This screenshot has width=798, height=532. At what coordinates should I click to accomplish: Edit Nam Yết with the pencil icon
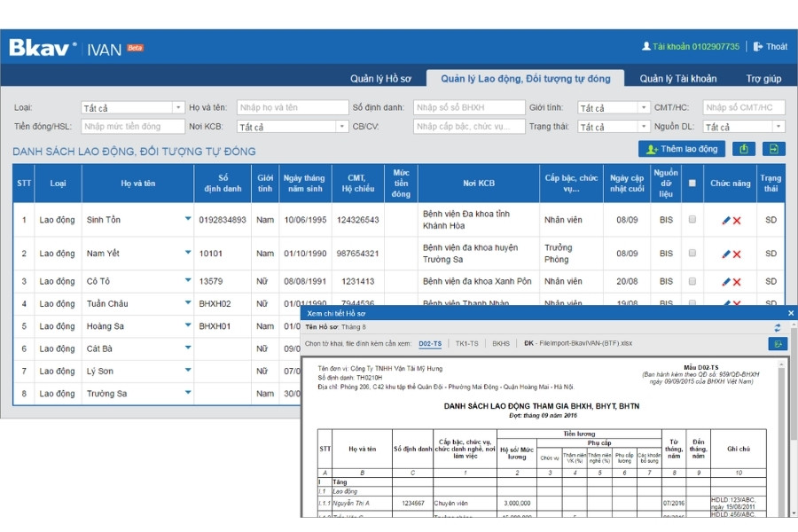(726, 254)
